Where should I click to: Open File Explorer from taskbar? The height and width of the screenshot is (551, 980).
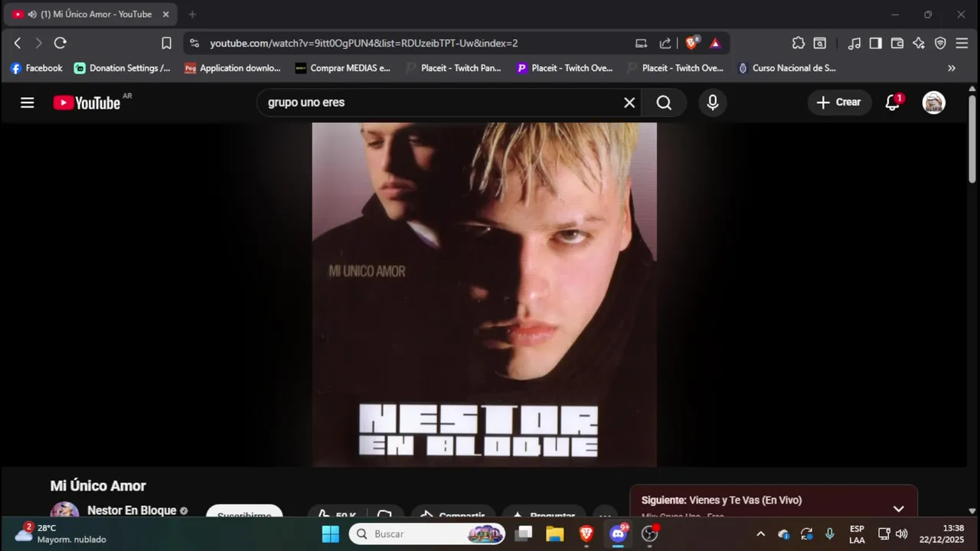555,534
